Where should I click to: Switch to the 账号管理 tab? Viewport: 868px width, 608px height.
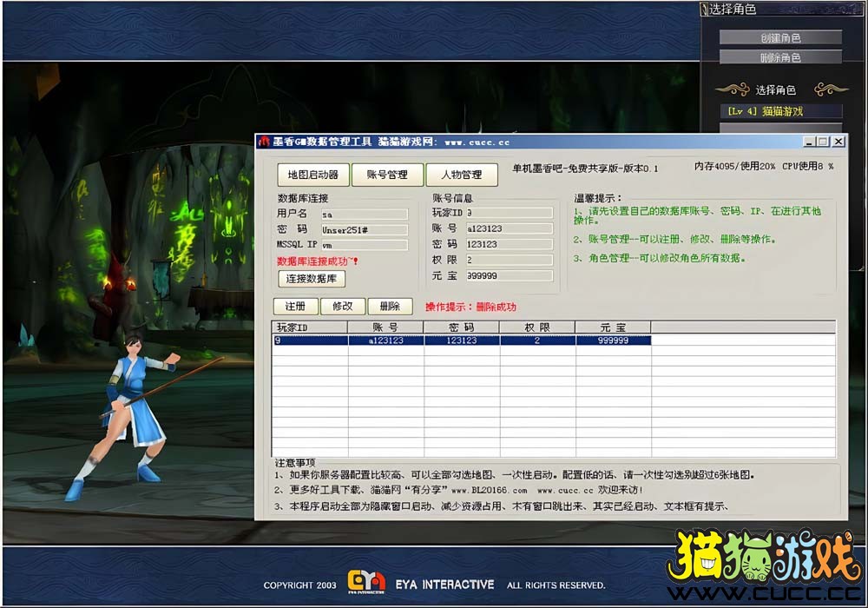(387, 175)
